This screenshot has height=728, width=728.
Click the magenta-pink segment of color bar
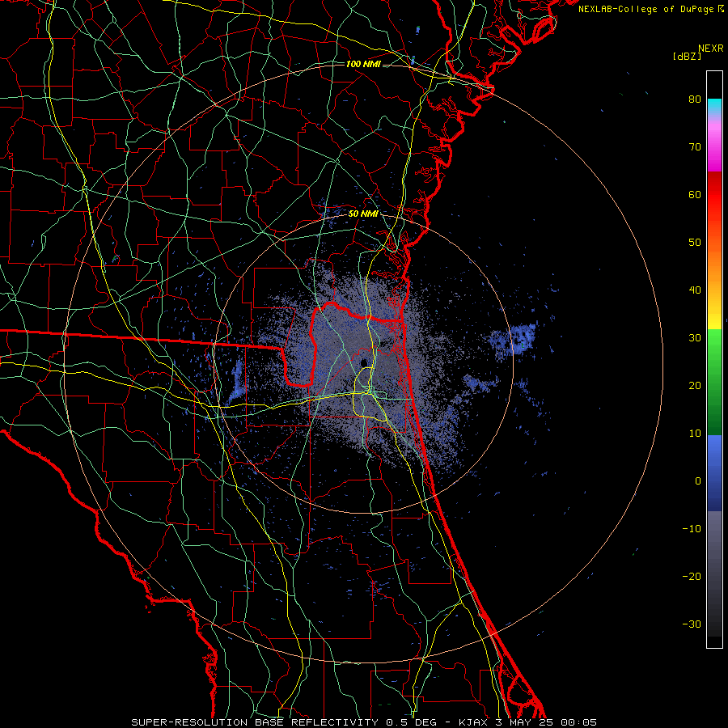tap(714, 144)
